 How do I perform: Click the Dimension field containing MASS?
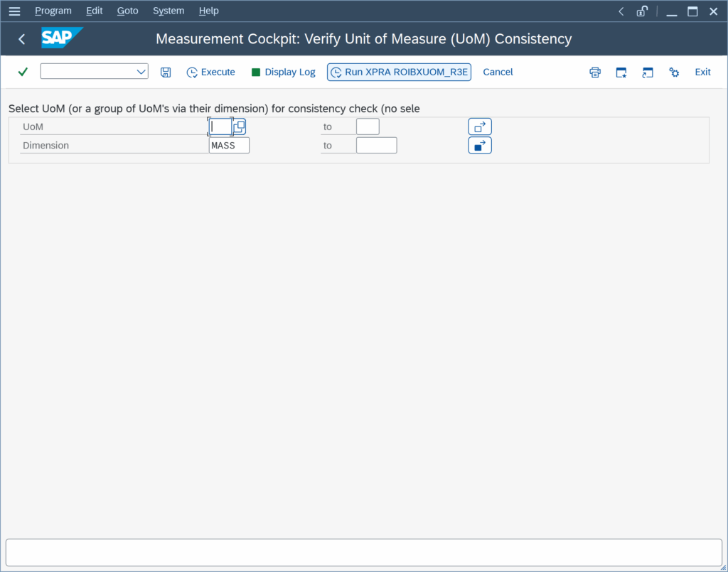pyautogui.click(x=229, y=146)
